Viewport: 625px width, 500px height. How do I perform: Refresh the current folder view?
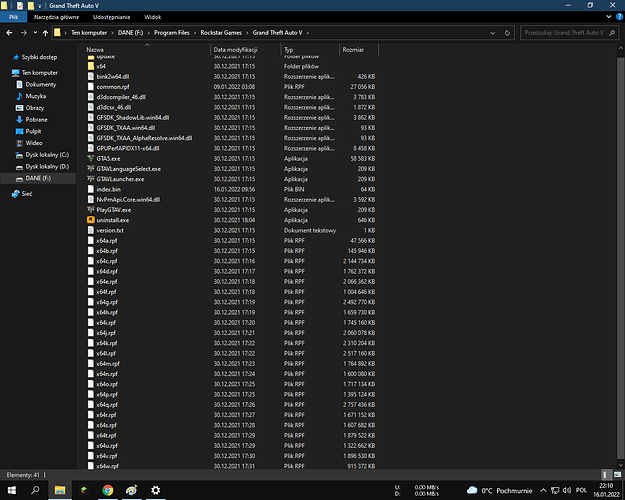[x=507, y=33]
